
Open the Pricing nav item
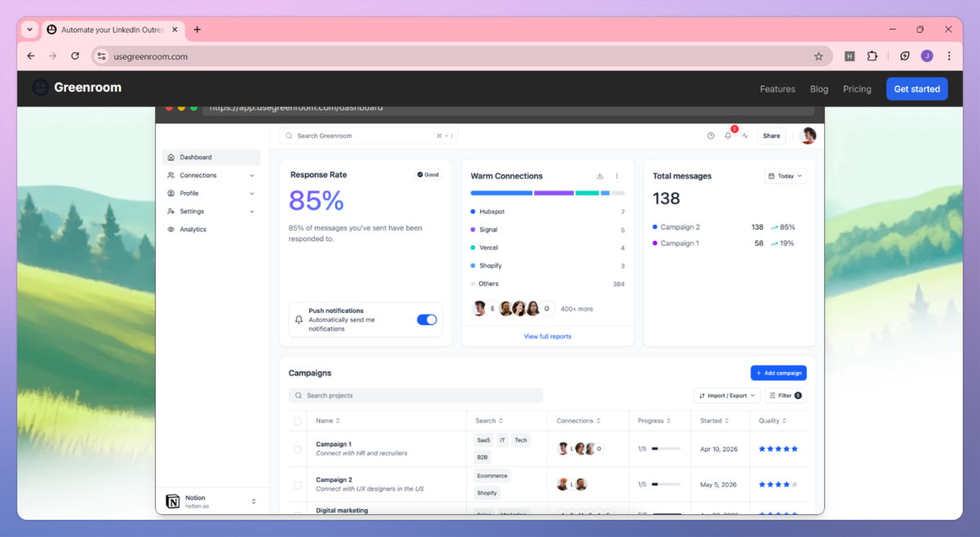pyautogui.click(x=857, y=89)
